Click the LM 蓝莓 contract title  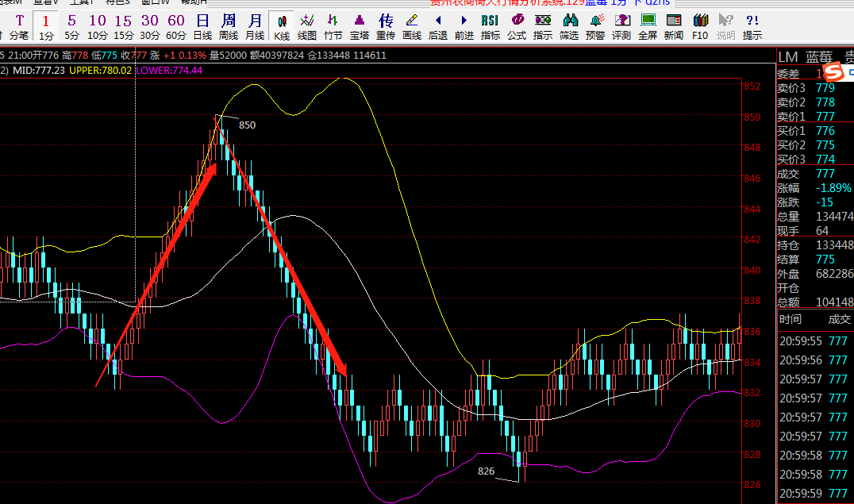pyautogui.click(x=806, y=56)
